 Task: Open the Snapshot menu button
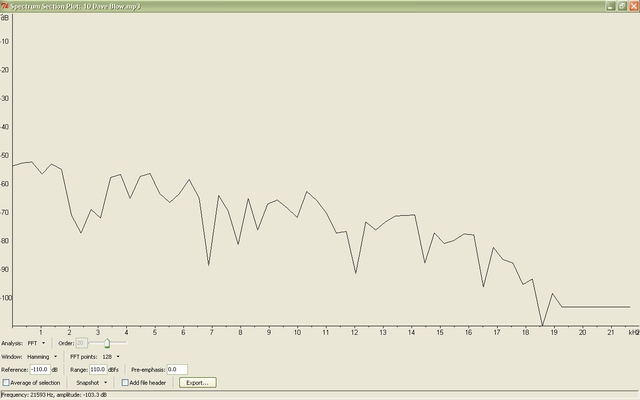92,382
